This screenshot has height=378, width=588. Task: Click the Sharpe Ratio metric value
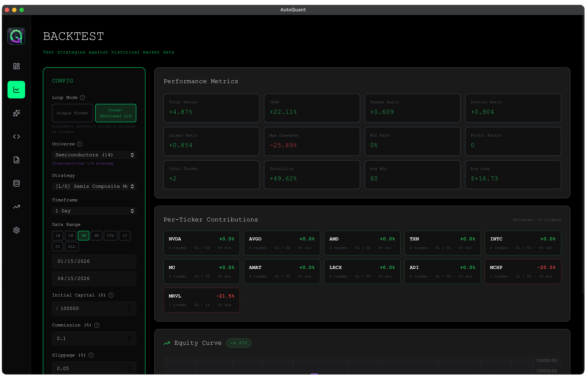pos(382,112)
